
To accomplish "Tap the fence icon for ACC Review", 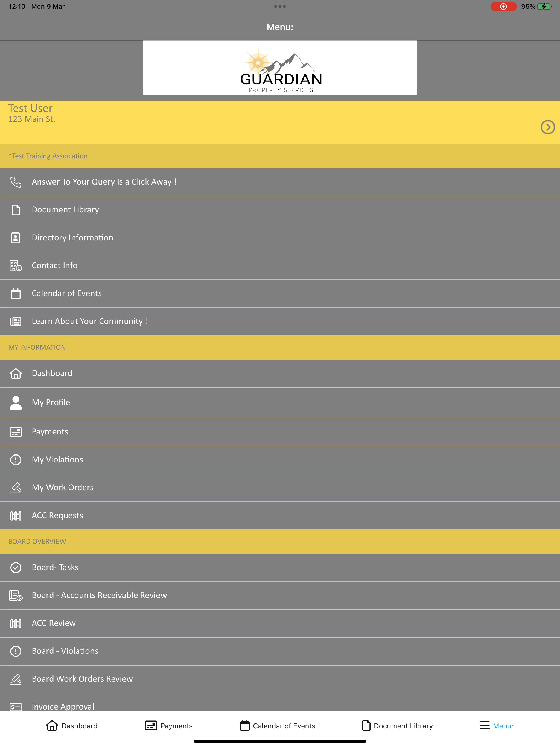I will pos(16,623).
